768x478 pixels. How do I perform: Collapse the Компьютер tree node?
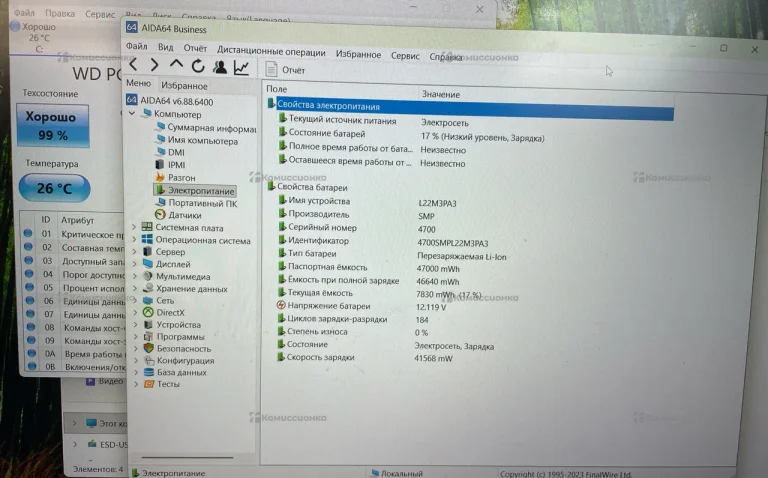pos(132,113)
